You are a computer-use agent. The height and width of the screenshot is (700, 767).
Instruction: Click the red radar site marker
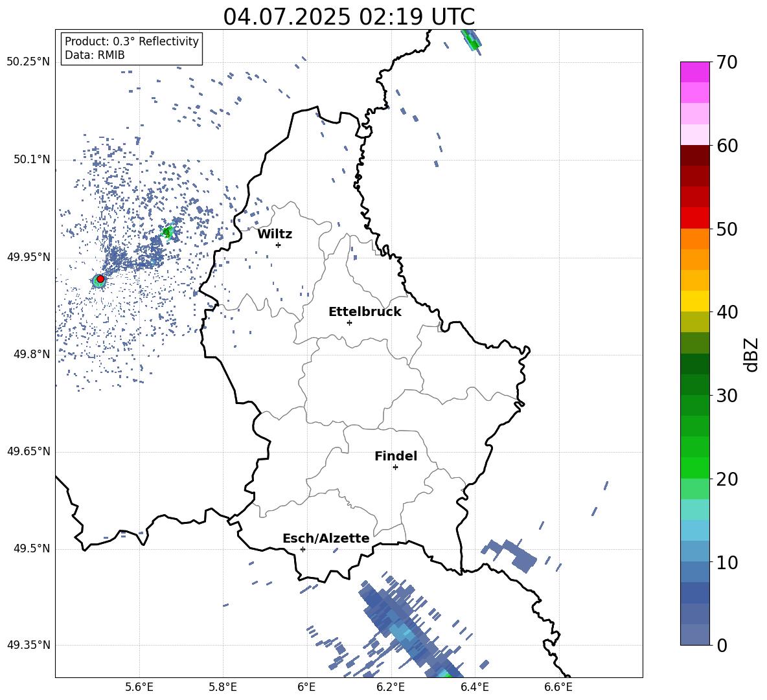[100, 279]
